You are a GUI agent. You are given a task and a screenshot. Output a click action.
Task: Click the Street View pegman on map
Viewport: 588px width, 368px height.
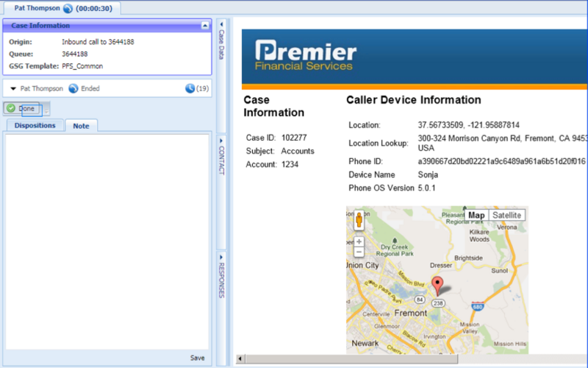[359, 220]
